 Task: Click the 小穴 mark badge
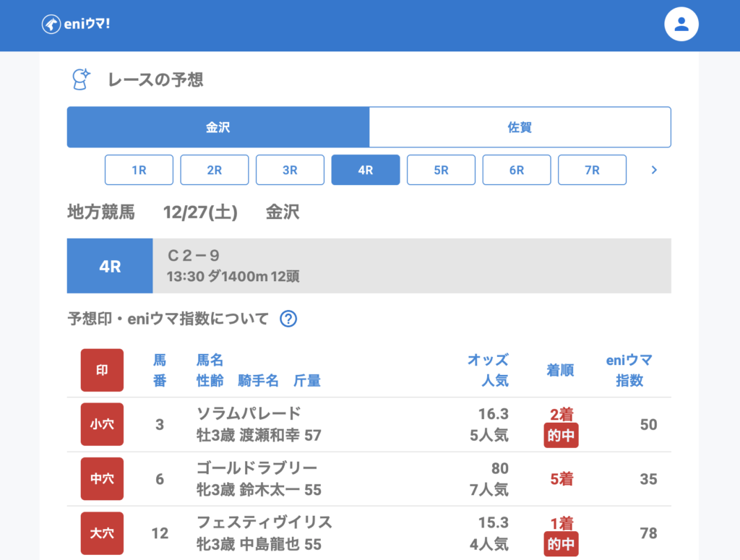(x=102, y=424)
